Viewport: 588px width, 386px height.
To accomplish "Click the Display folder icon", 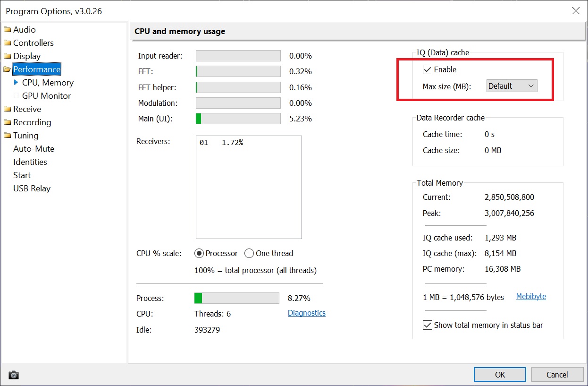I will (x=7, y=56).
